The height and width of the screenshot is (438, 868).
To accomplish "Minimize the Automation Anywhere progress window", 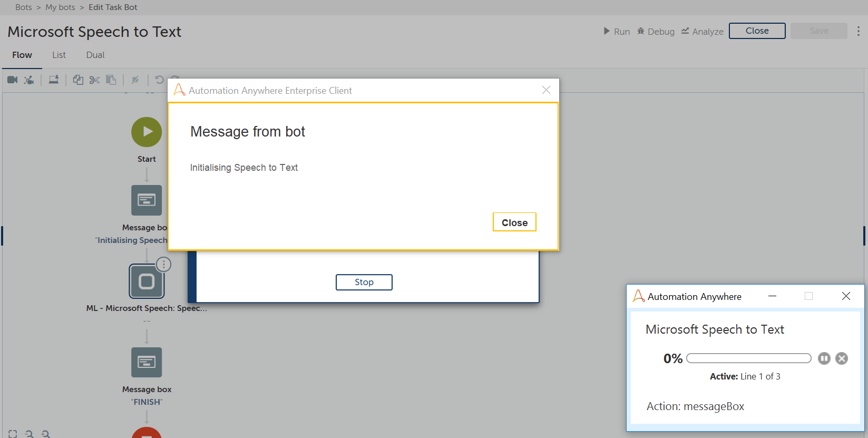I will tap(773, 296).
